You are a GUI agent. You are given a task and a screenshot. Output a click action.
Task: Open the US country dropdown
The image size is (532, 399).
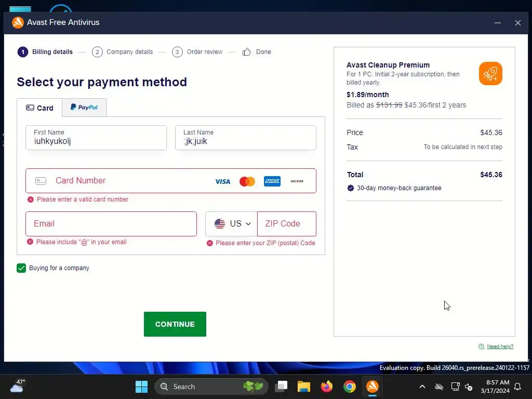pos(232,224)
